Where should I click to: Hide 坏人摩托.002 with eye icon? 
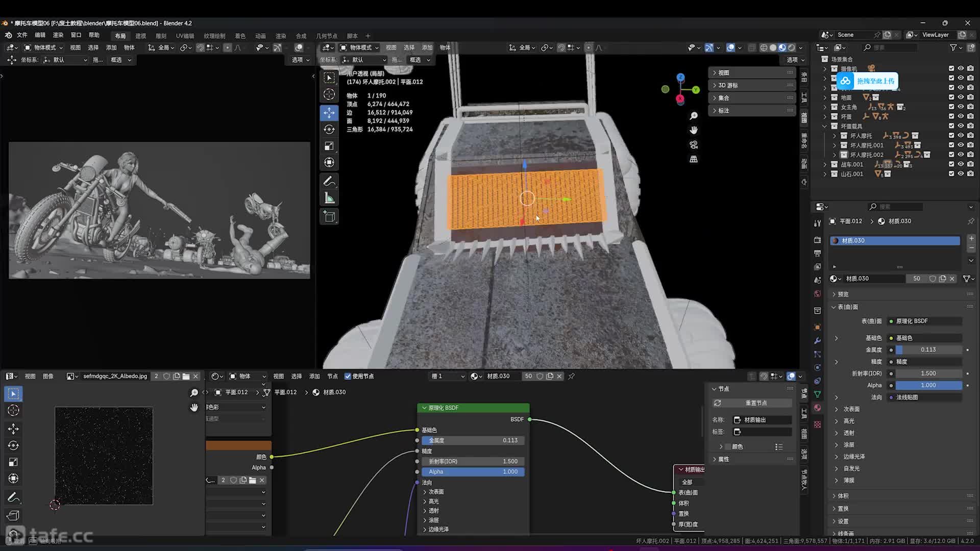[x=961, y=155]
